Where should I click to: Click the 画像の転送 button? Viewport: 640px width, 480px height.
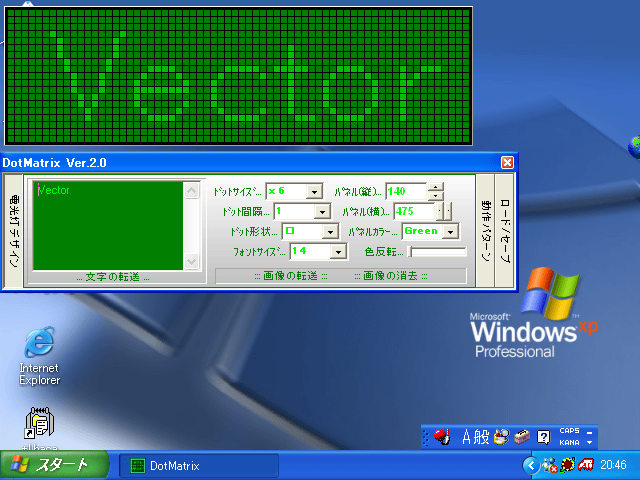291,276
